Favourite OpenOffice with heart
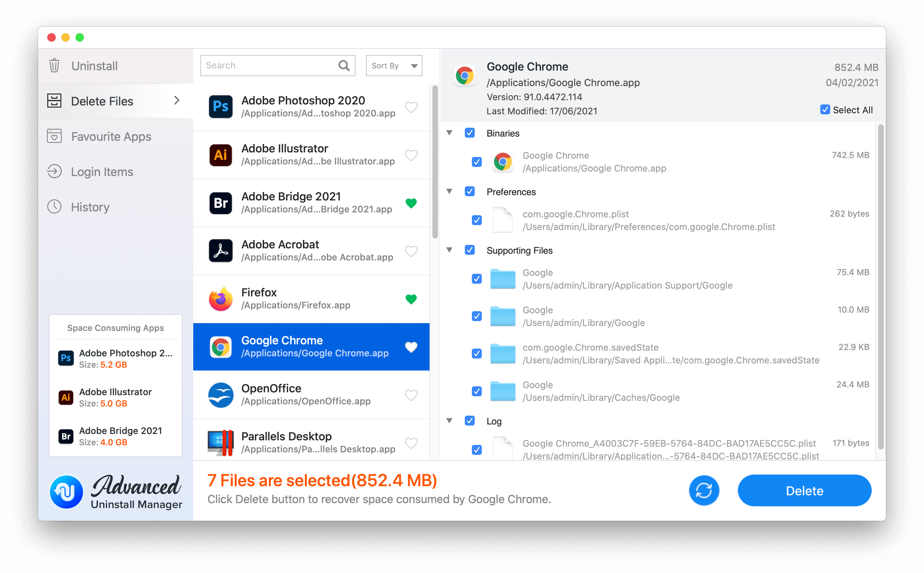The image size is (924, 573). pyautogui.click(x=411, y=395)
